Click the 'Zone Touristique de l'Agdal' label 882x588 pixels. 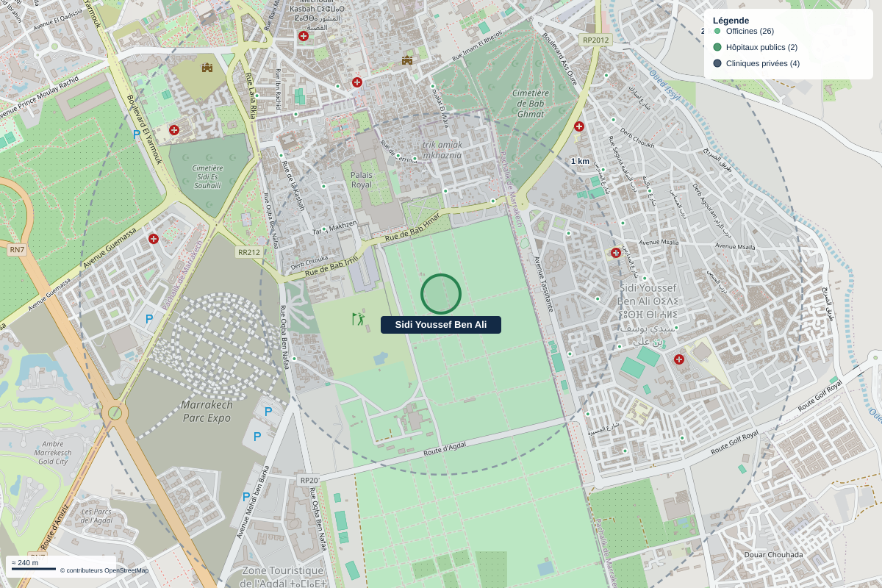283,577
